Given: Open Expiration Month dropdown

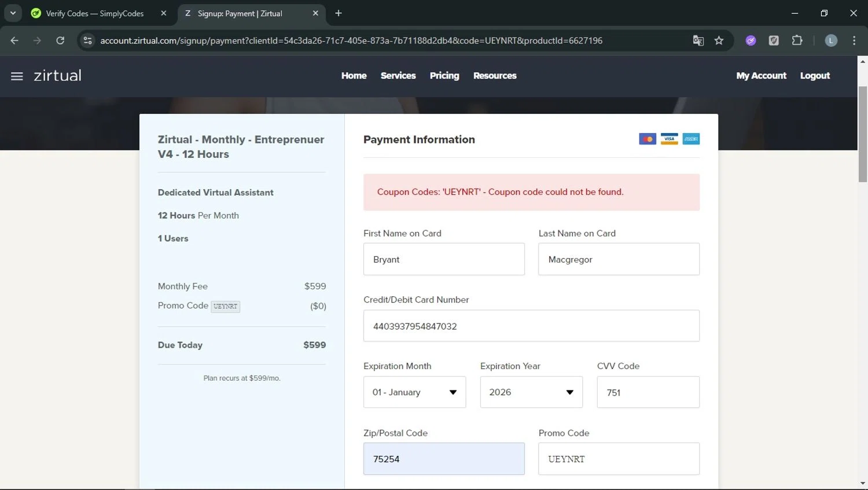Looking at the screenshot, I should tap(414, 392).
